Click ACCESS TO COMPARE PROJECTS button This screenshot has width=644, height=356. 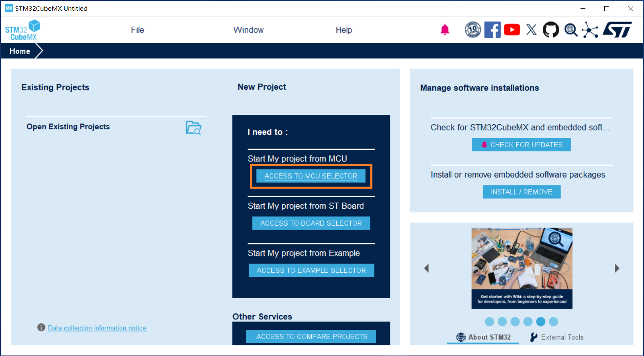click(311, 336)
